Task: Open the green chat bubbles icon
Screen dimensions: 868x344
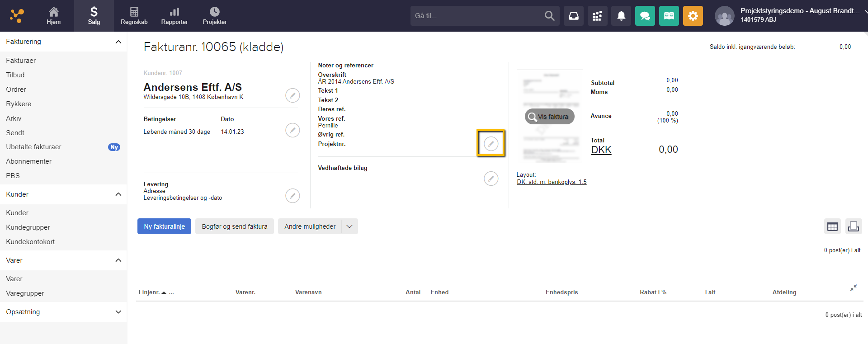Action: click(x=645, y=16)
